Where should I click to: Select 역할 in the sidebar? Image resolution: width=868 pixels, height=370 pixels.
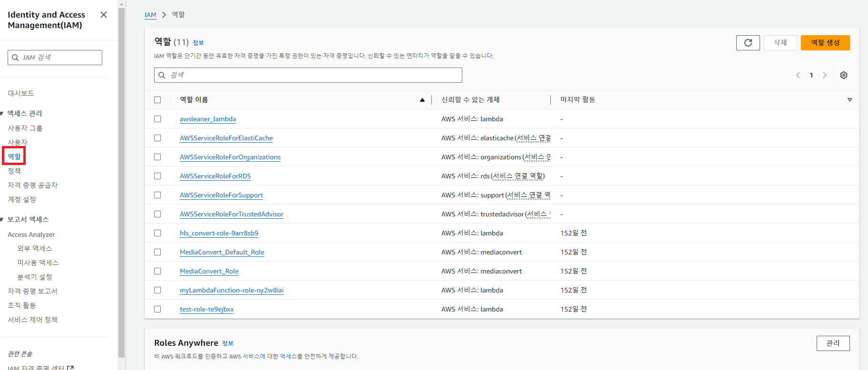14,156
